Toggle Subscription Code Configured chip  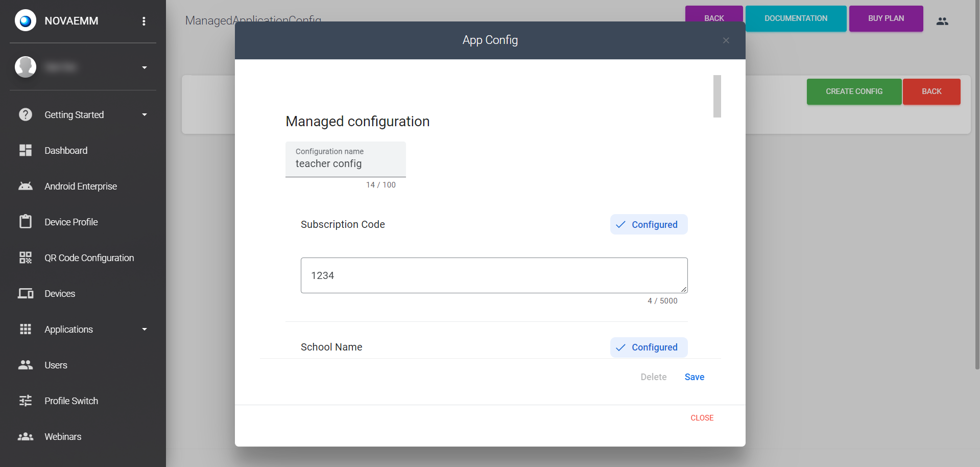pos(649,224)
